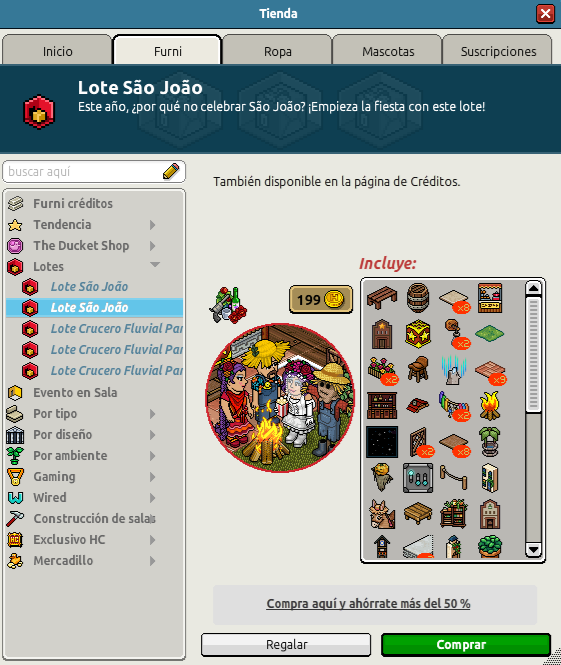This screenshot has height=665, width=561.
Task: Expand the Mercadillo category arrow
Action: 153,561
